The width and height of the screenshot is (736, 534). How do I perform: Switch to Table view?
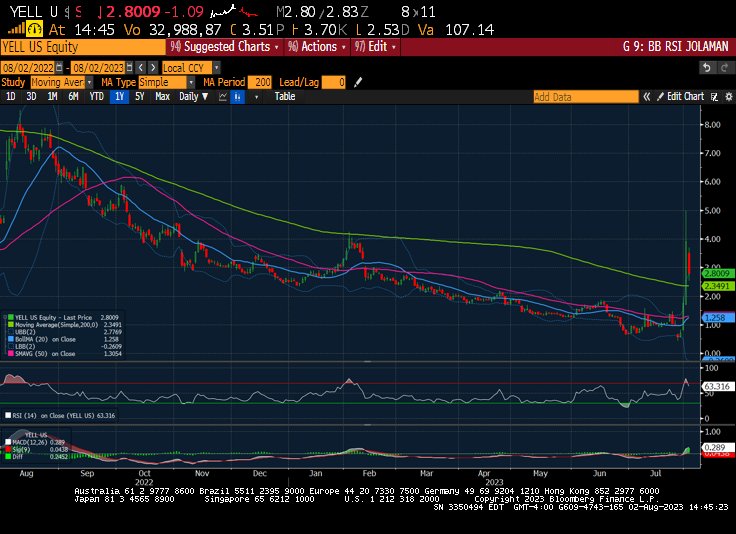[x=284, y=97]
